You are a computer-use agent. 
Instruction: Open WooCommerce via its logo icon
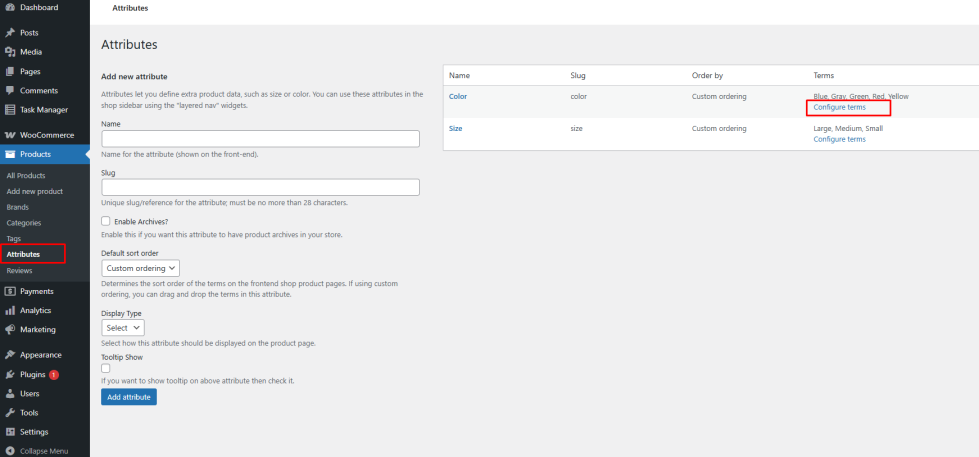click(x=10, y=135)
